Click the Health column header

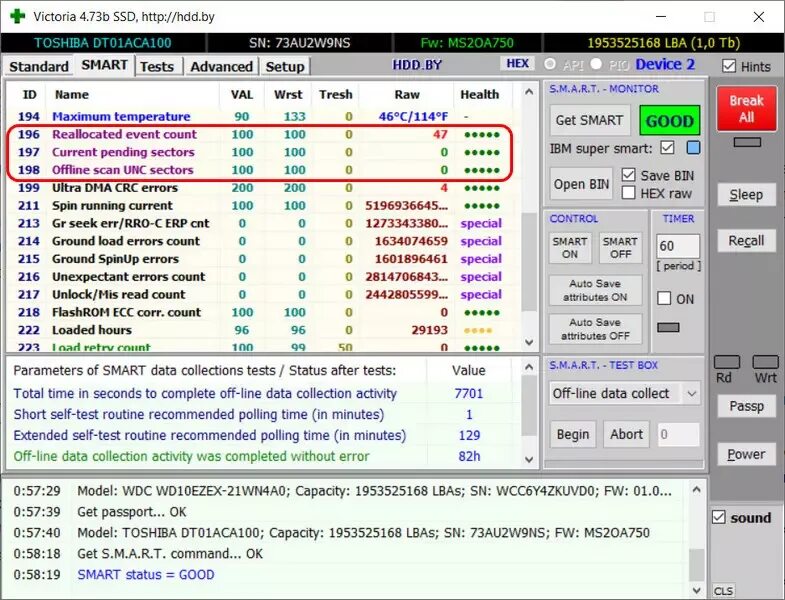(x=480, y=95)
